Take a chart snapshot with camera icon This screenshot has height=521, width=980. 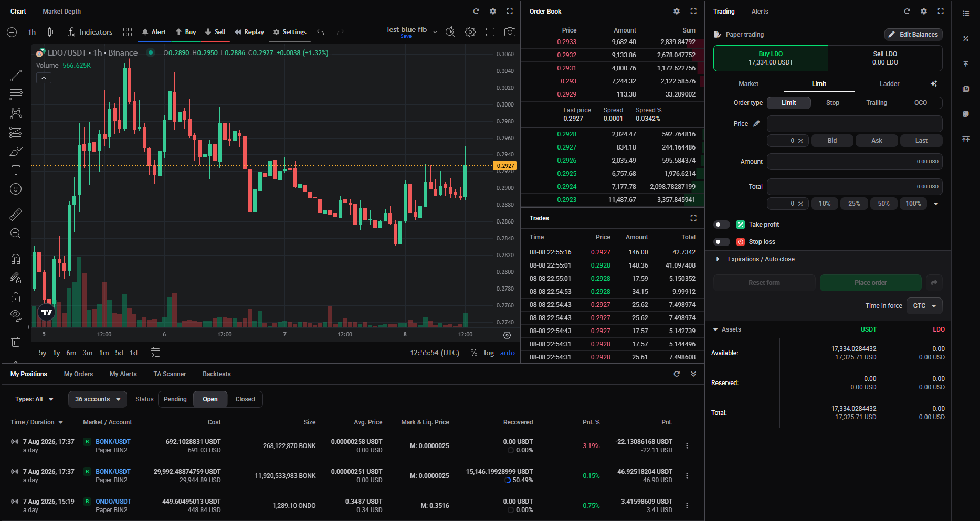(510, 32)
